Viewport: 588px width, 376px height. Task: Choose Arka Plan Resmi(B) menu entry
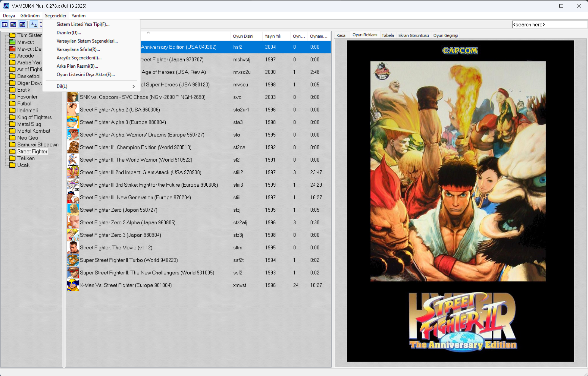coord(92,66)
